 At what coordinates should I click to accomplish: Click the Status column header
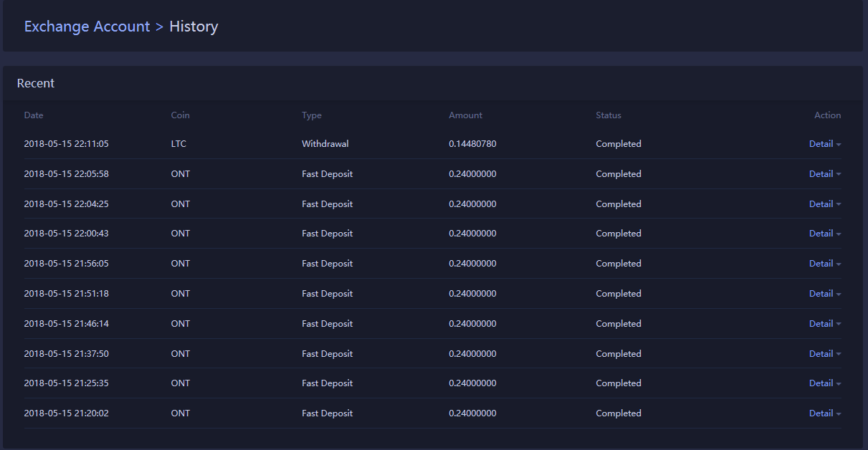(608, 115)
